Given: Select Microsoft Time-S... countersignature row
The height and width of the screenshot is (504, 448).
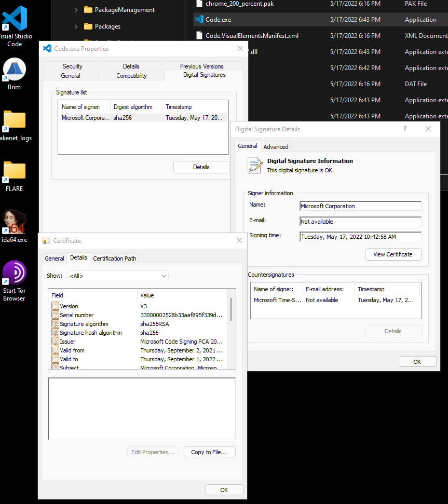Looking at the screenshot, I should 335,300.
